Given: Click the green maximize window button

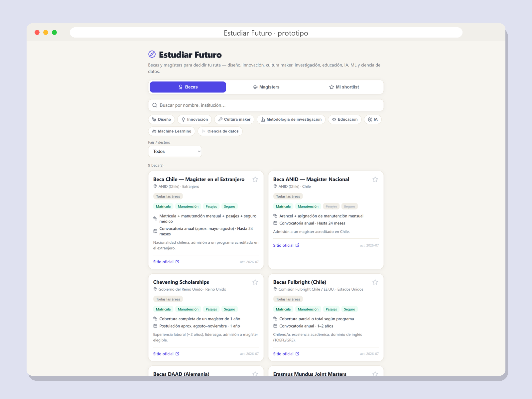Looking at the screenshot, I should click(55, 32).
